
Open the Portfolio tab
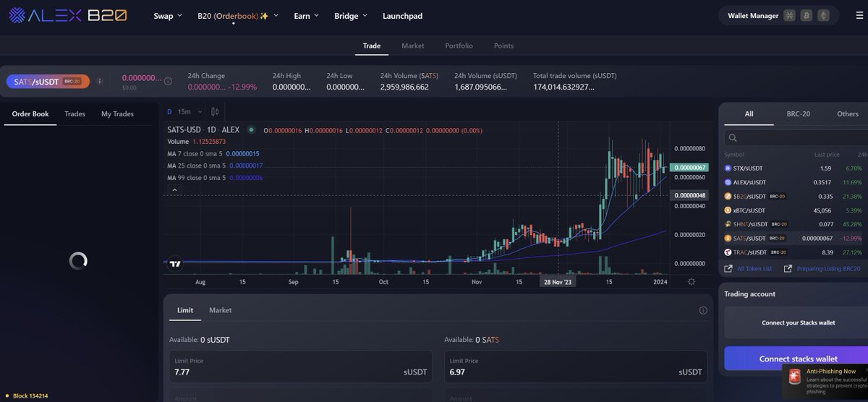(x=459, y=46)
